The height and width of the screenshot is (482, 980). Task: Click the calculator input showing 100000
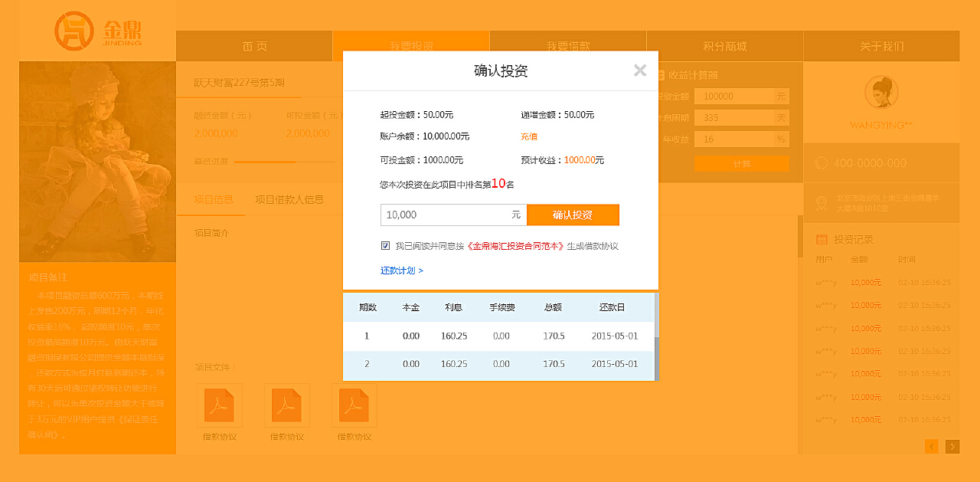pos(734,97)
